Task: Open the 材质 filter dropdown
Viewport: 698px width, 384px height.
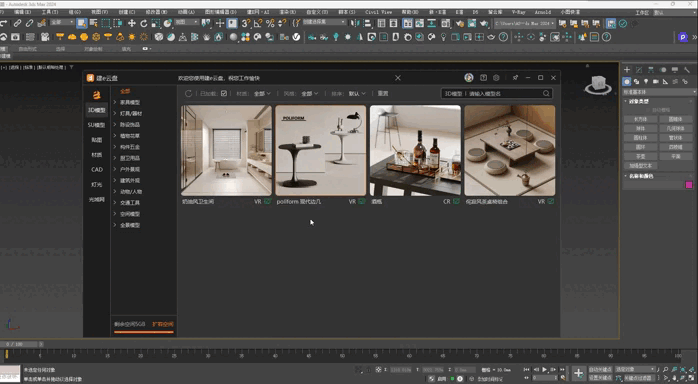Action: (x=262, y=93)
